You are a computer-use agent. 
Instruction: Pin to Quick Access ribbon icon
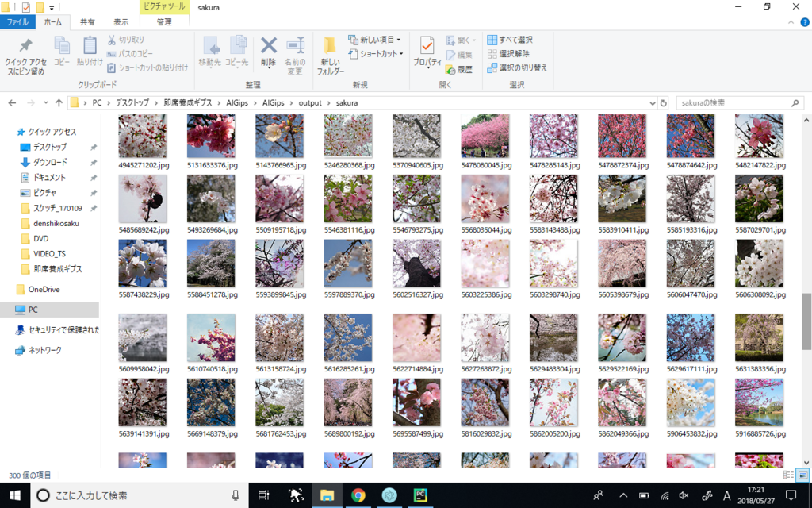point(25,56)
